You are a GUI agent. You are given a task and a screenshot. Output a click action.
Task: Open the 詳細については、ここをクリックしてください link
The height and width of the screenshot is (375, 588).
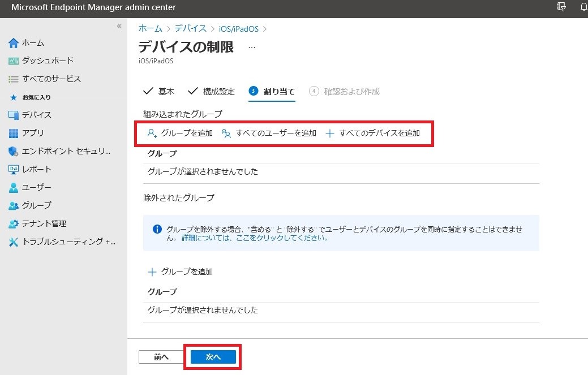[x=255, y=238]
